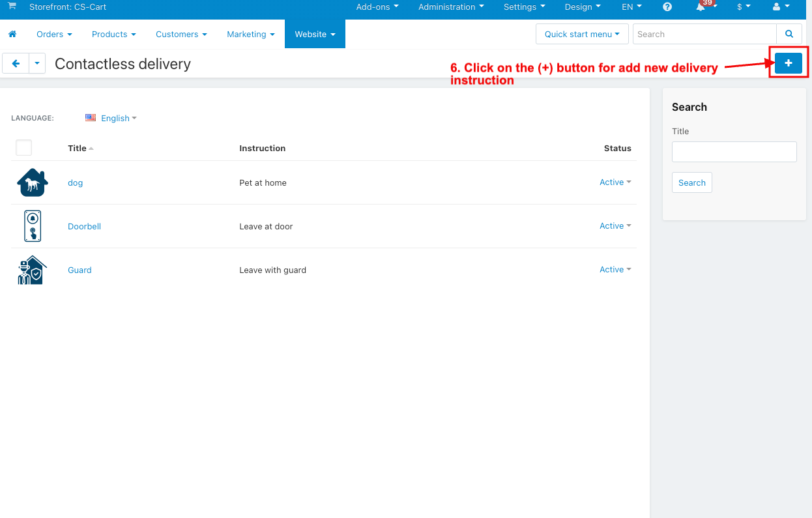Click the Instruction column header
This screenshot has height=518, width=812.
point(262,149)
